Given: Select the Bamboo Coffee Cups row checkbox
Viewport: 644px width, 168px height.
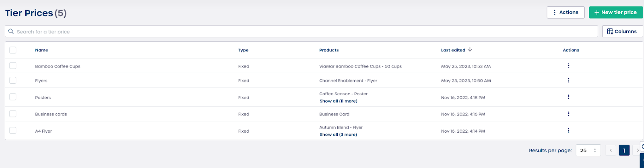Looking at the screenshot, I should [x=13, y=66].
